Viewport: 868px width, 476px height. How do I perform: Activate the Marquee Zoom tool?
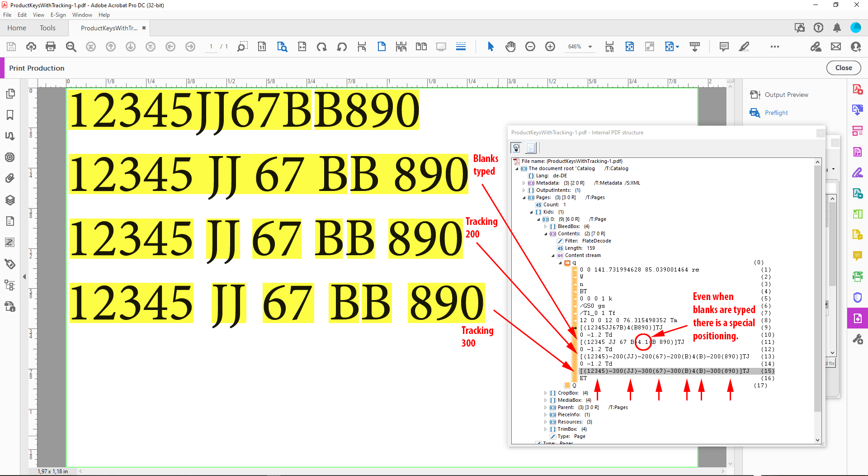click(242, 47)
